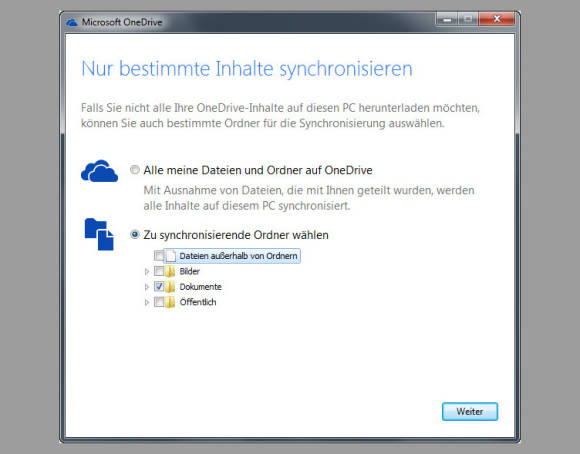Uncheck the Dokumente folder checkbox
This screenshot has height=454, width=580.
point(159,287)
